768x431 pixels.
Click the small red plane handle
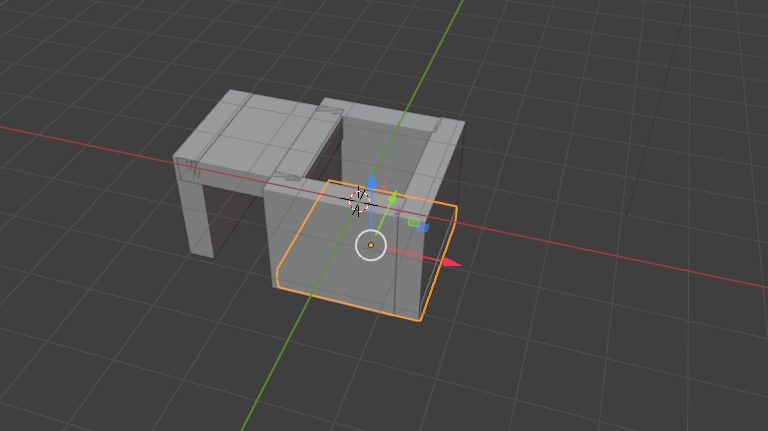tap(384, 186)
